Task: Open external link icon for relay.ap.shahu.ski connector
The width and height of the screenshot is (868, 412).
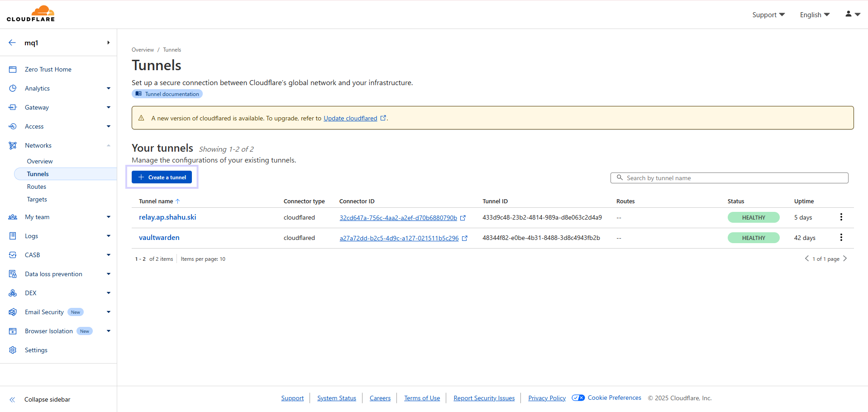Action: pyautogui.click(x=463, y=218)
